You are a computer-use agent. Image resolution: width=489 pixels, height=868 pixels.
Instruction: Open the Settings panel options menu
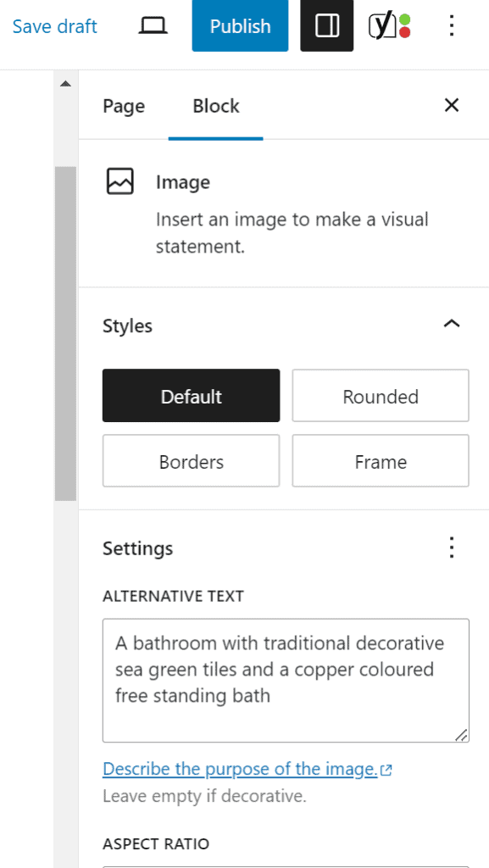pyautogui.click(x=452, y=548)
